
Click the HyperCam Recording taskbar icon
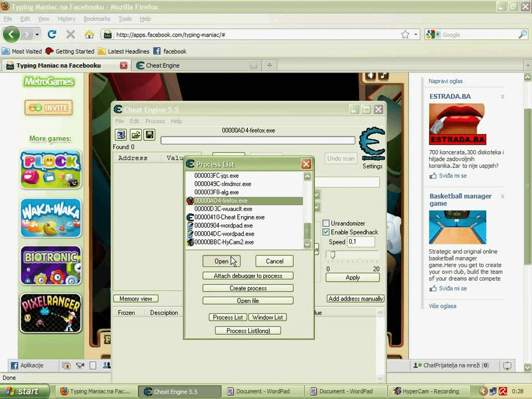[427, 391]
